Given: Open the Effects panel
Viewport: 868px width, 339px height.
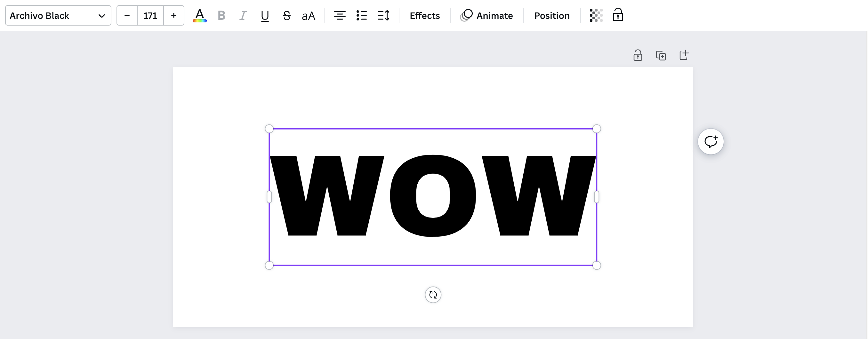Looking at the screenshot, I should pyautogui.click(x=425, y=15).
